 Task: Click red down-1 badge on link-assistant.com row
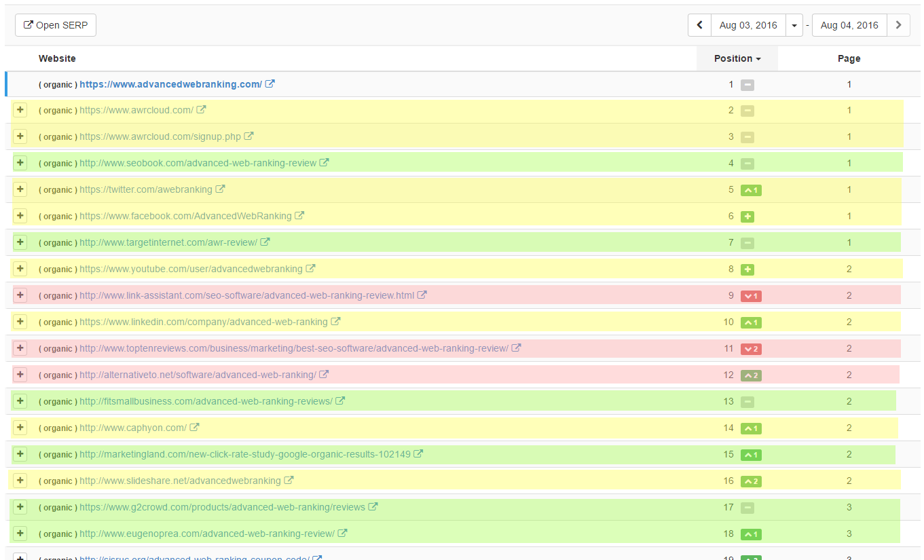coord(751,296)
